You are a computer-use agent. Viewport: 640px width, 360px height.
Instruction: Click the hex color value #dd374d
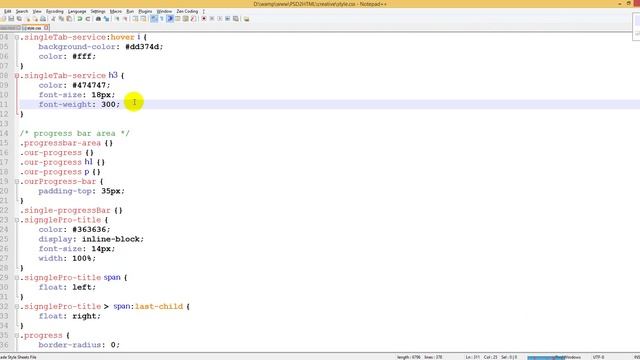click(x=142, y=47)
